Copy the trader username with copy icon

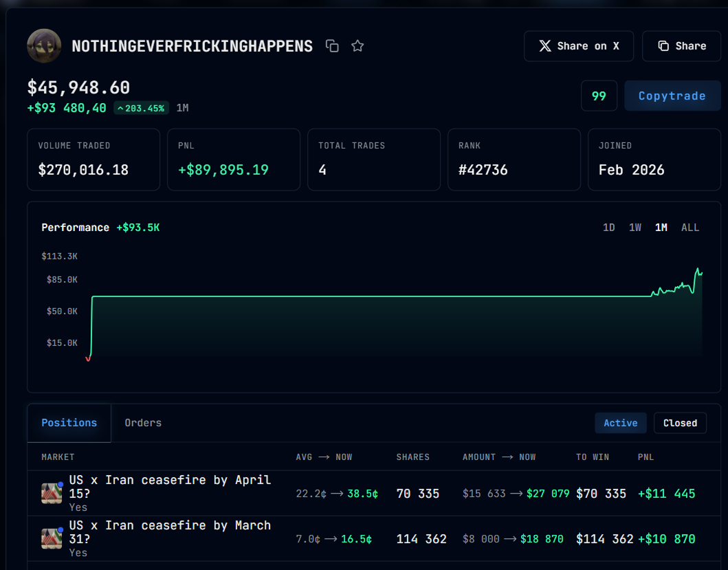pyautogui.click(x=332, y=46)
